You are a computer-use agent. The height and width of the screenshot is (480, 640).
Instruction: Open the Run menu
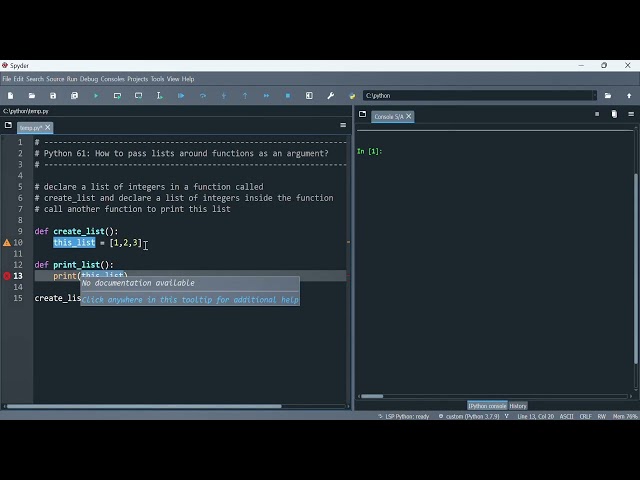(72, 79)
